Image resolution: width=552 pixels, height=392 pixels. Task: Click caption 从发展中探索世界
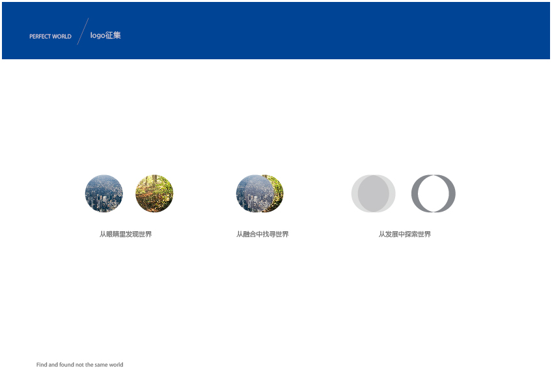(405, 234)
